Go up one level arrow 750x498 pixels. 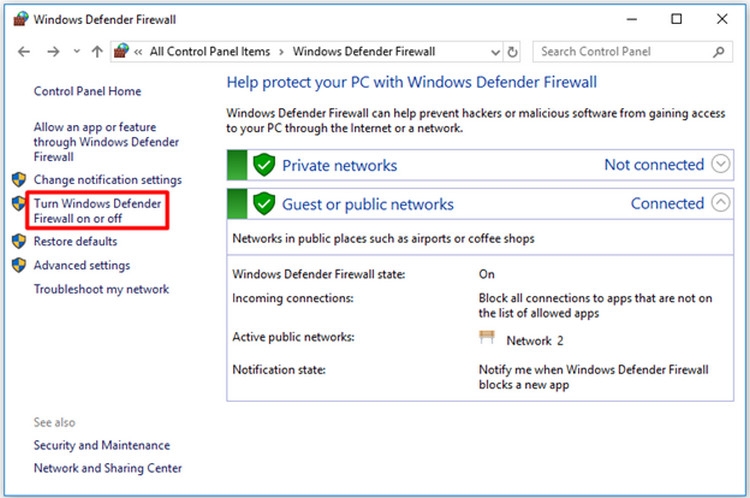click(x=97, y=52)
